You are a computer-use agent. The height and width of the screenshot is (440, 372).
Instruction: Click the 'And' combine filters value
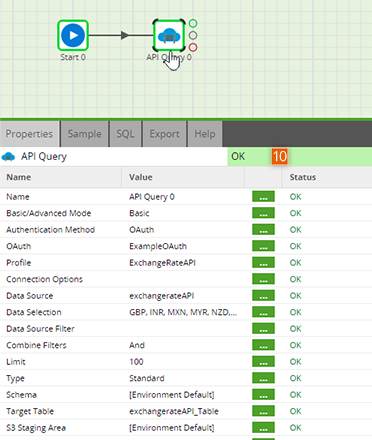pos(137,345)
